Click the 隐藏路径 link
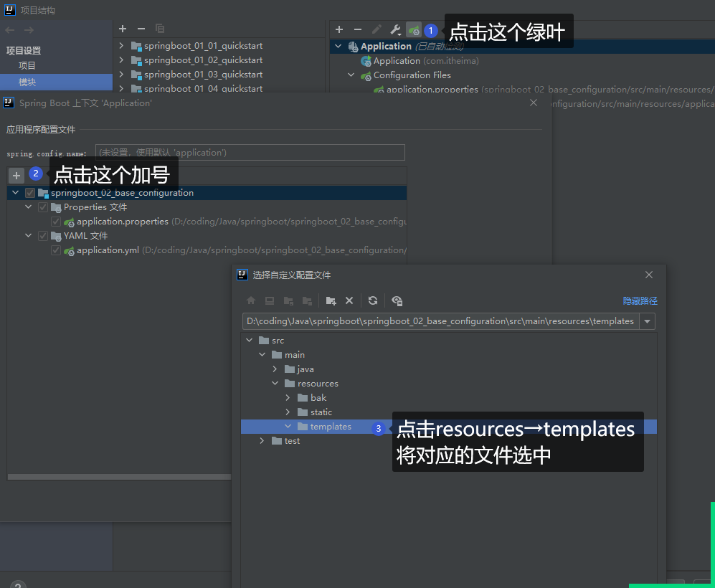 pos(640,301)
